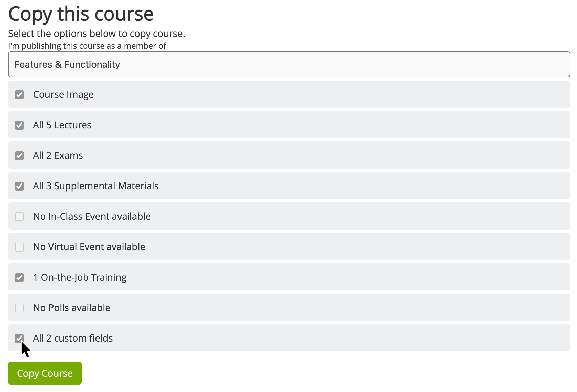This screenshot has height=392, width=577.
Task: Click the 1 On-the-Job Training label
Action: click(x=80, y=278)
